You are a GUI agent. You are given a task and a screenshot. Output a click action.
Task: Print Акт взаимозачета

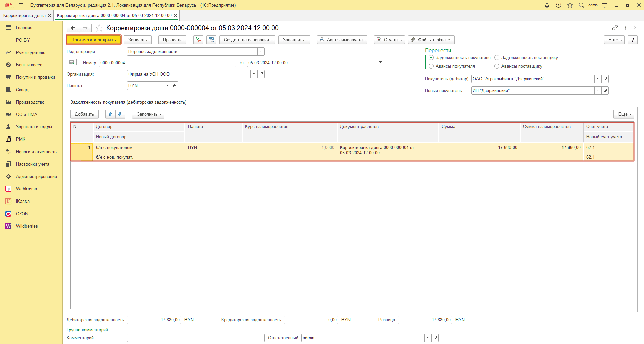coord(342,40)
